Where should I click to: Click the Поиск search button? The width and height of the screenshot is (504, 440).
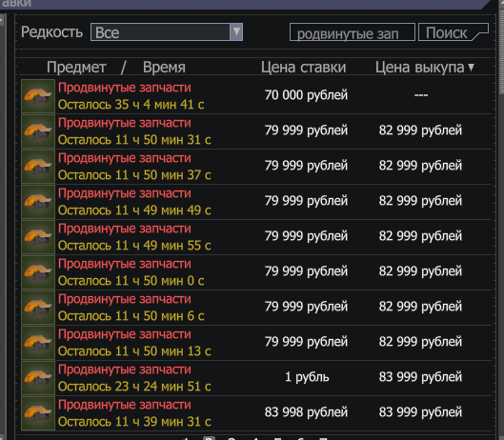click(454, 32)
